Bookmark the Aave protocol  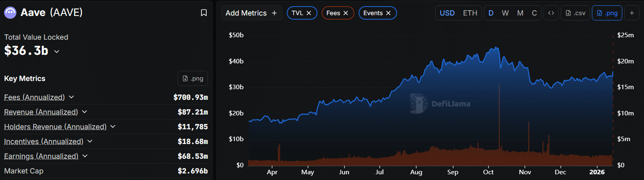coord(203,13)
